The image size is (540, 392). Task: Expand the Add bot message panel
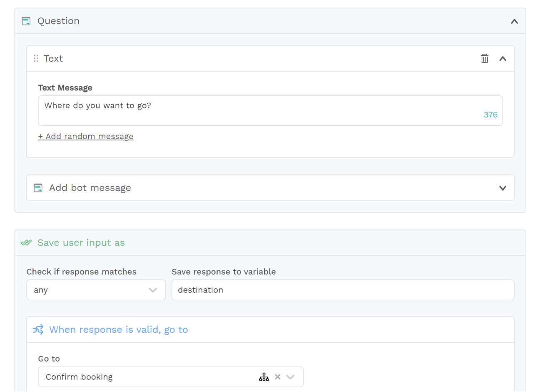503,188
